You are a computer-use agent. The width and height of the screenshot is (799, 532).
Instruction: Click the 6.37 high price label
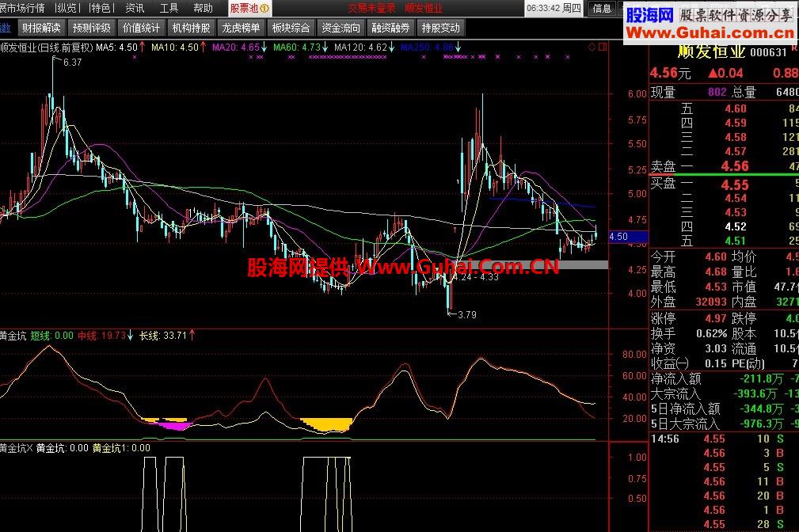coord(72,63)
